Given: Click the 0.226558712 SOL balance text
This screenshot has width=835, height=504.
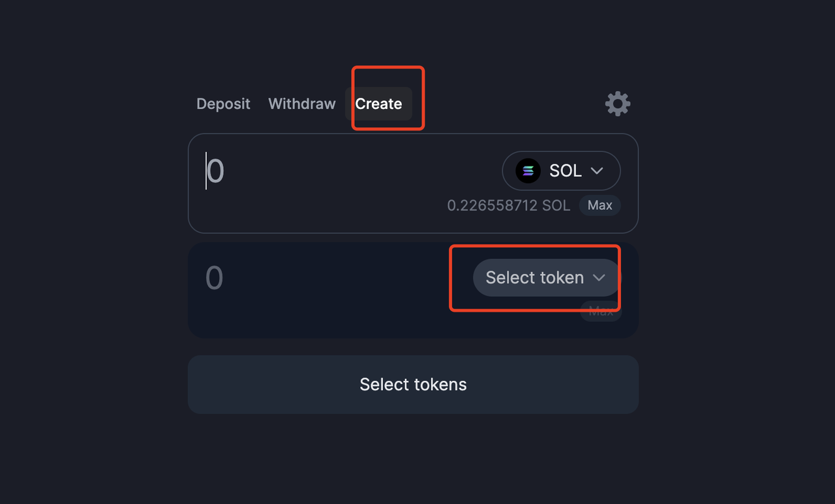Looking at the screenshot, I should [508, 205].
